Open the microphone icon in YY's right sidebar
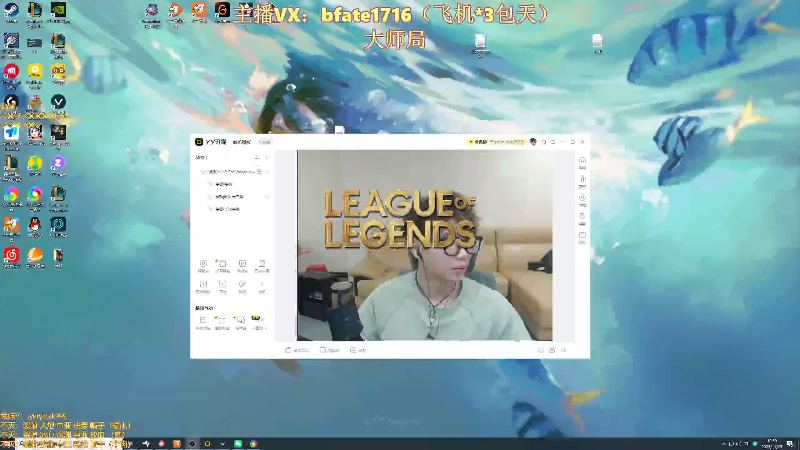Image resolution: width=800 pixels, height=450 pixels. tap(582, 181)
